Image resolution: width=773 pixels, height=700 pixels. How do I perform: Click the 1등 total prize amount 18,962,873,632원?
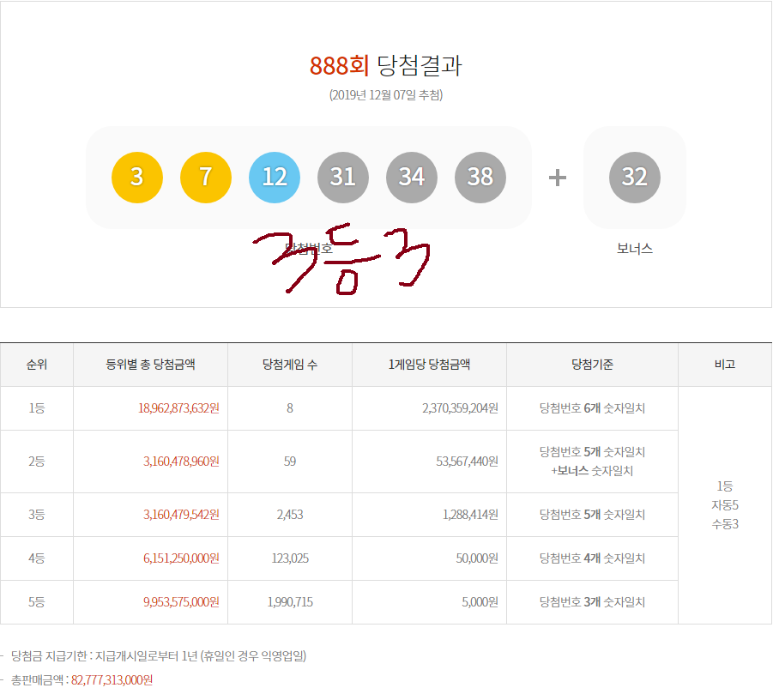coord(178,408)
